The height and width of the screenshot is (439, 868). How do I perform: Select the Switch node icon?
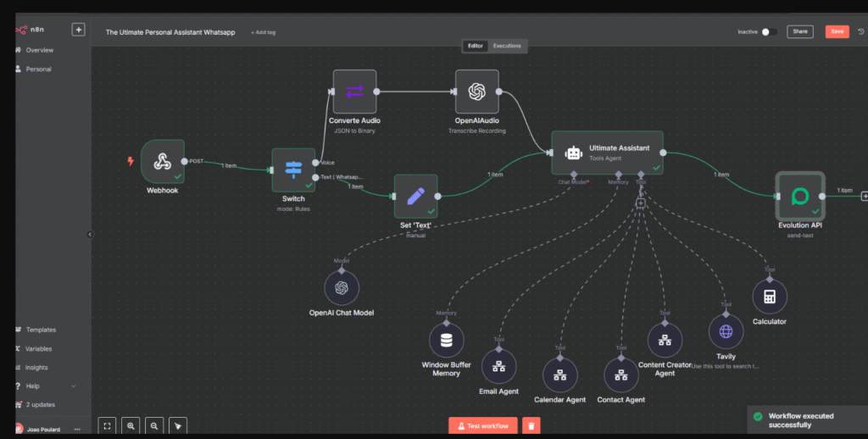[293, 169]
